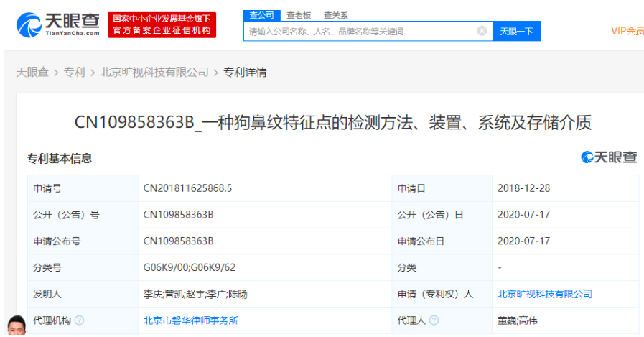The height and width of the screenshot is (337, 644).
Task: Click the 专利详情 breadcrumb text
Action: tap(246, 73)
